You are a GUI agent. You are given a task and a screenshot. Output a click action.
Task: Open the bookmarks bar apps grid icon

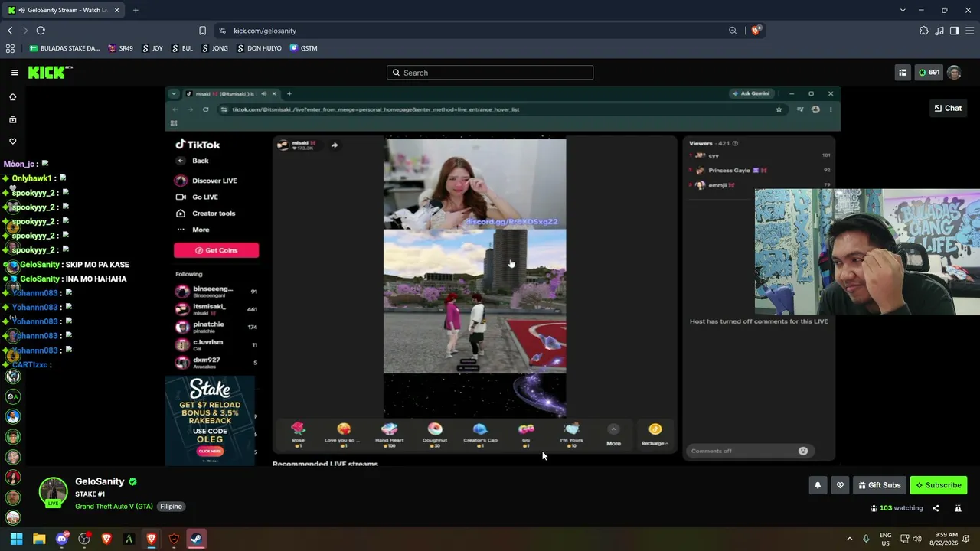[10, 48]
